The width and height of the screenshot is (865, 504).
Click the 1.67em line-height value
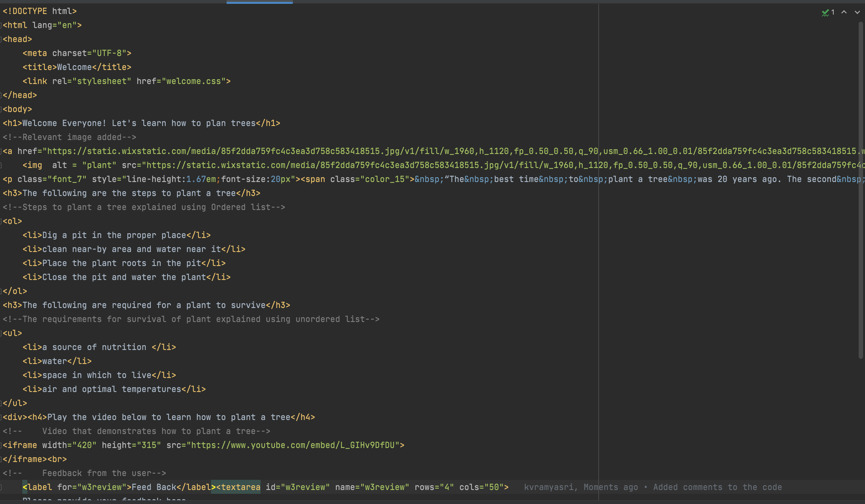point(201,179)
